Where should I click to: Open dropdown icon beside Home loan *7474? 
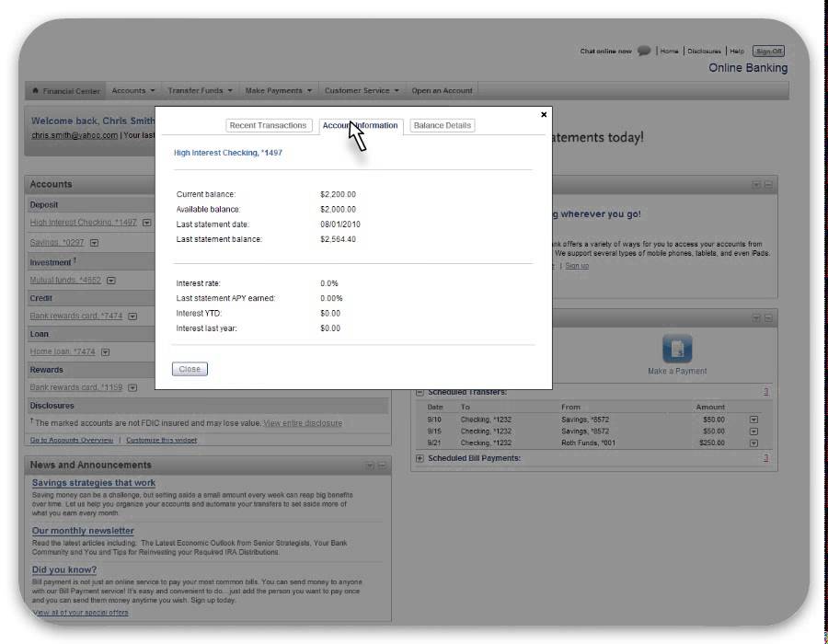pyautogui.click(x=105, y=352)
